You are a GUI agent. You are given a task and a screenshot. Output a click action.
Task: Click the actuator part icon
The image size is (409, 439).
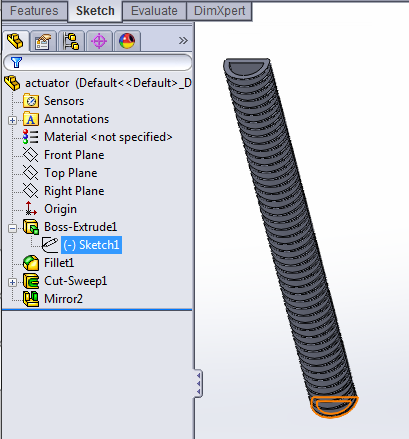tap(12, 83)
